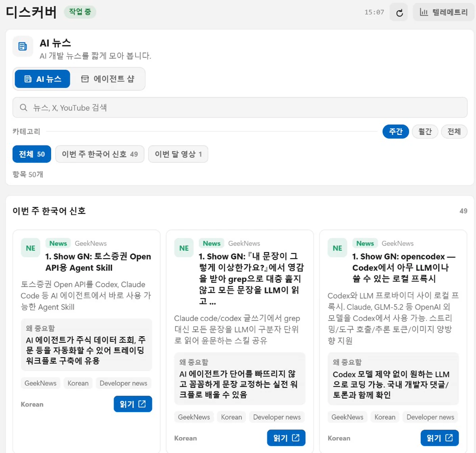Click NE avatar on grep 문장 card

[x=184, y=248]
